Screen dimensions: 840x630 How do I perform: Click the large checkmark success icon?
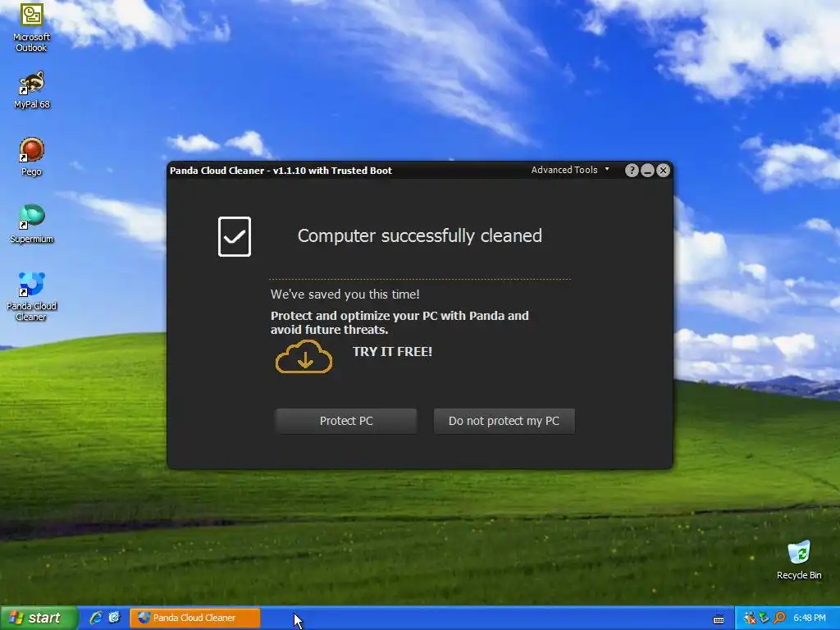pyautogui.click(x=235, y=236)
